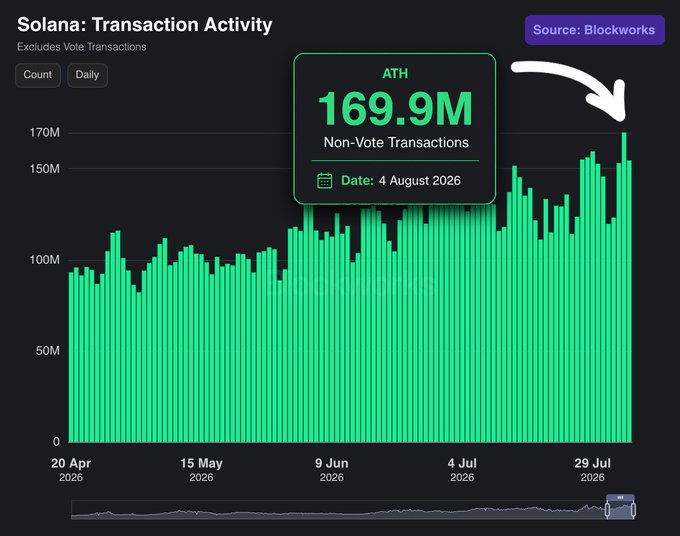Click the '9 Jun' x-axis label
Screen dimensions: 680x536
point(332,463)
